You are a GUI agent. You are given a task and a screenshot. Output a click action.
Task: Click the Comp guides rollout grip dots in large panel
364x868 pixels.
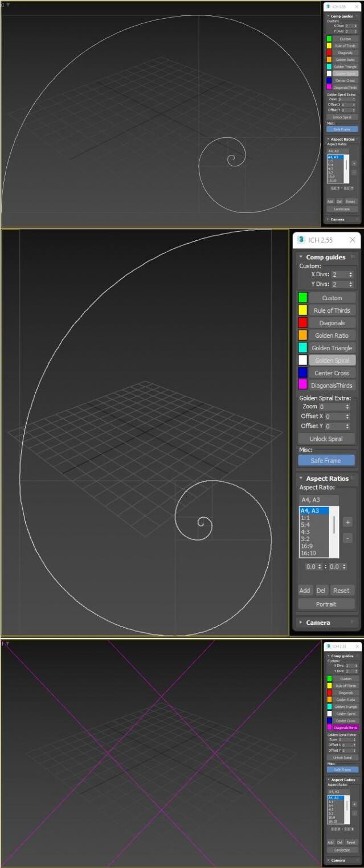353,257
